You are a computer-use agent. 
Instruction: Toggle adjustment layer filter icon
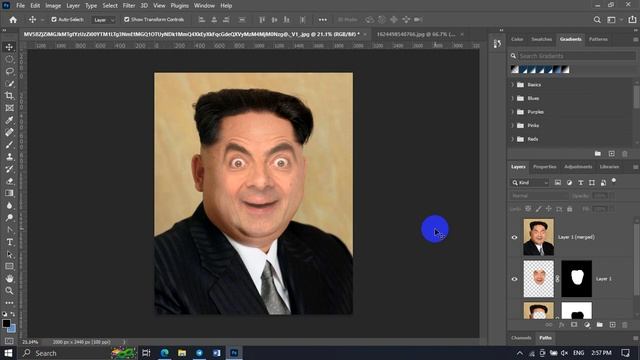click(569, 183)
